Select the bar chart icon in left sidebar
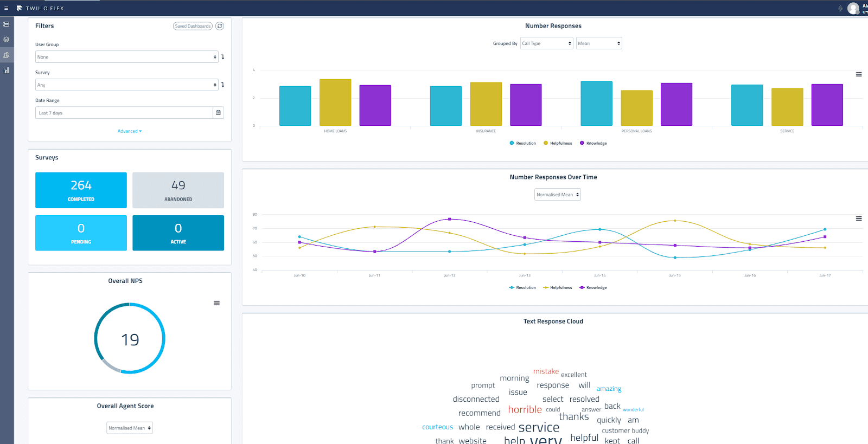Viewport: 868px width, 444px height. click(x=7, y=70)
